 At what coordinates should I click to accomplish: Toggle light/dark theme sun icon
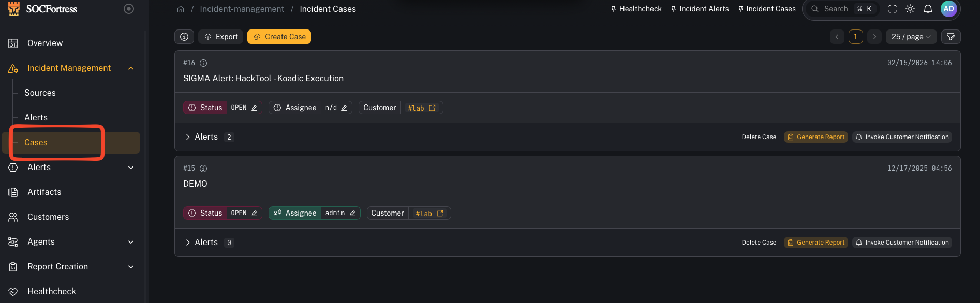coord(910,9)
